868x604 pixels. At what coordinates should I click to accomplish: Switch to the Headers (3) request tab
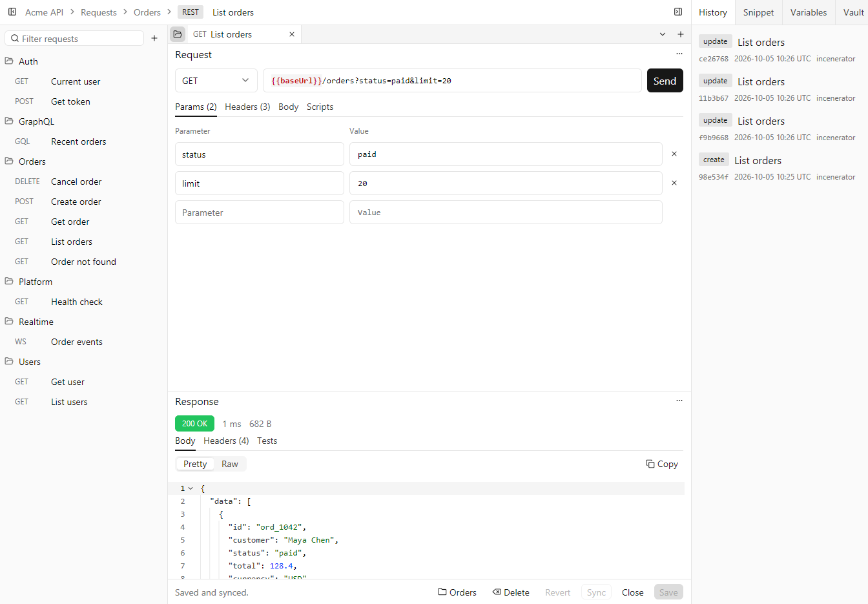pyautogui.click(x=247, y=107)
